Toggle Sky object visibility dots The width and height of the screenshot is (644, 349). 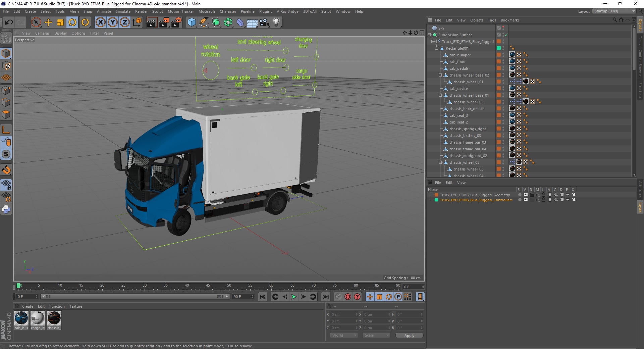click(503, 28)
